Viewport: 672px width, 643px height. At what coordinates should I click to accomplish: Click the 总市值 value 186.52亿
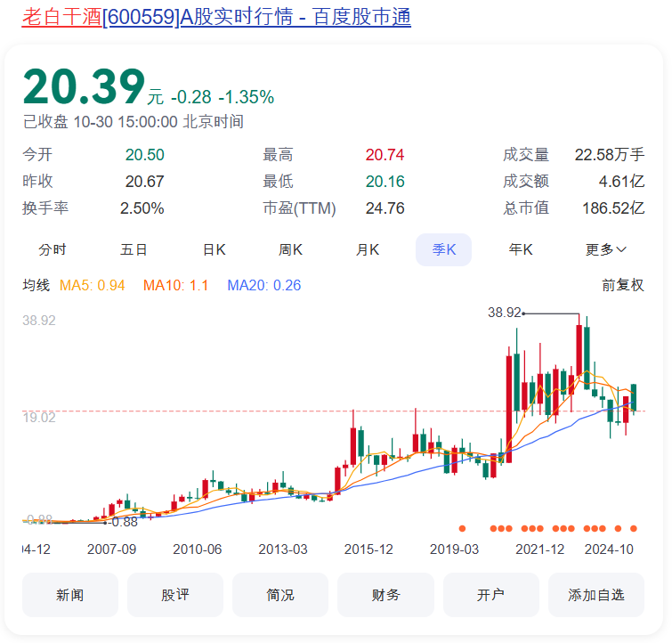[613, 208]
